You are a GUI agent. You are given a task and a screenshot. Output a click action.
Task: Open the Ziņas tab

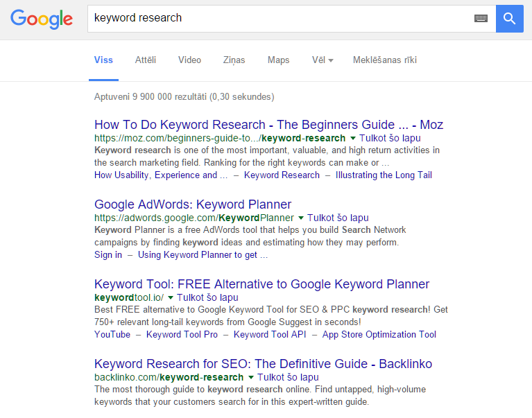234,60
